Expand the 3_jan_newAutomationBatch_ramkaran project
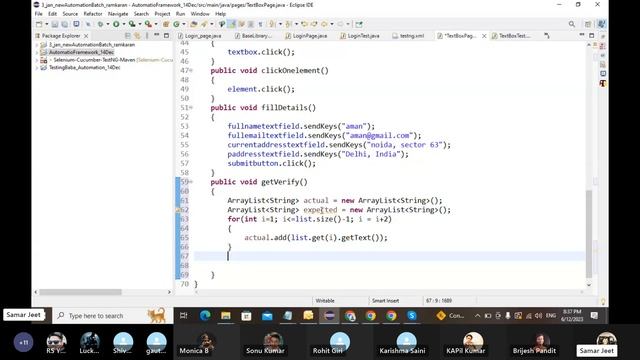This screenshot has height=360, width=640. coord(37,44)
